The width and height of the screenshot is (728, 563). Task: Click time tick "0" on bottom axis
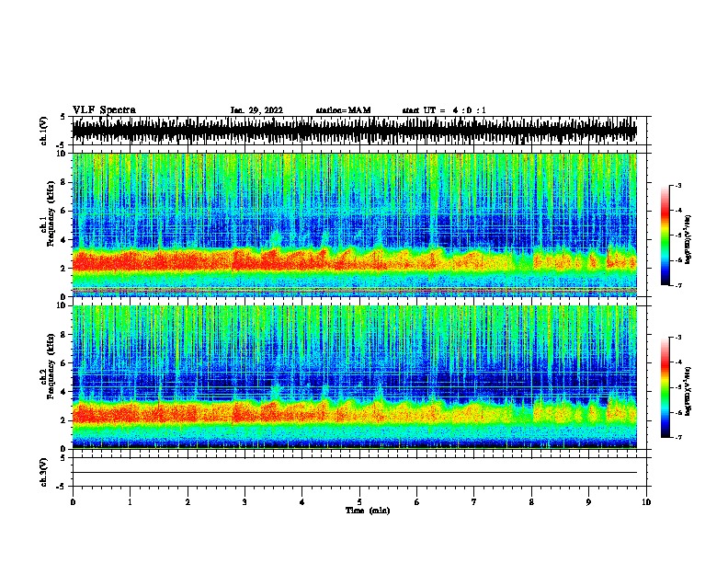[x=73, y=502]
